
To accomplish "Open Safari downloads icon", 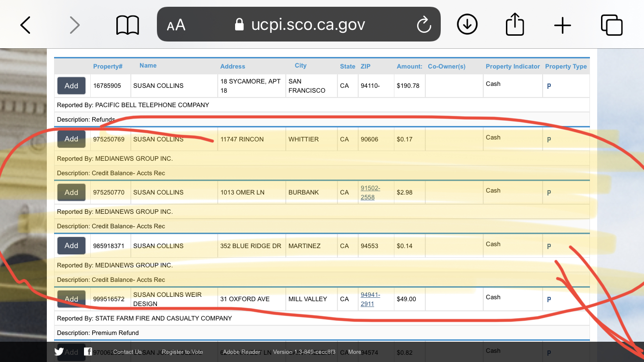I will [x=467, y=25].
